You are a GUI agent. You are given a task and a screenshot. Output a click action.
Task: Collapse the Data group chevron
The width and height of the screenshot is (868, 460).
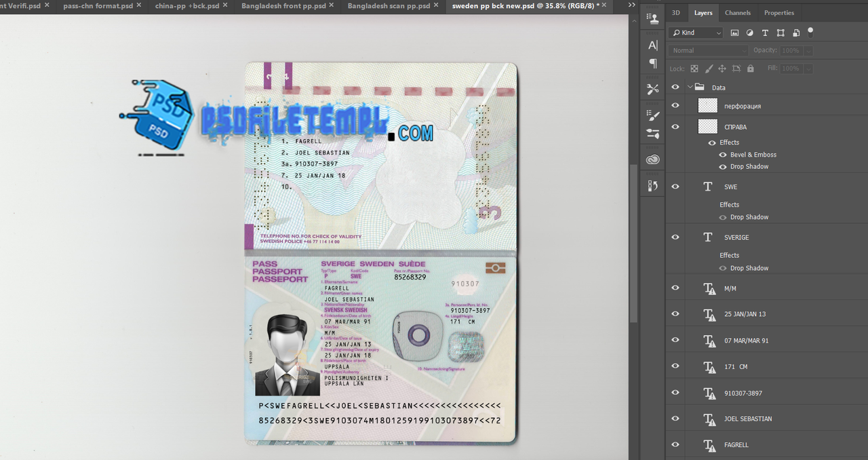[690, 88]
